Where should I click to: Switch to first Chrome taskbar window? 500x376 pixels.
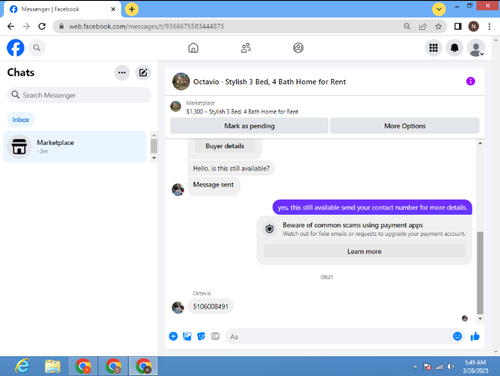pos(83,366)
